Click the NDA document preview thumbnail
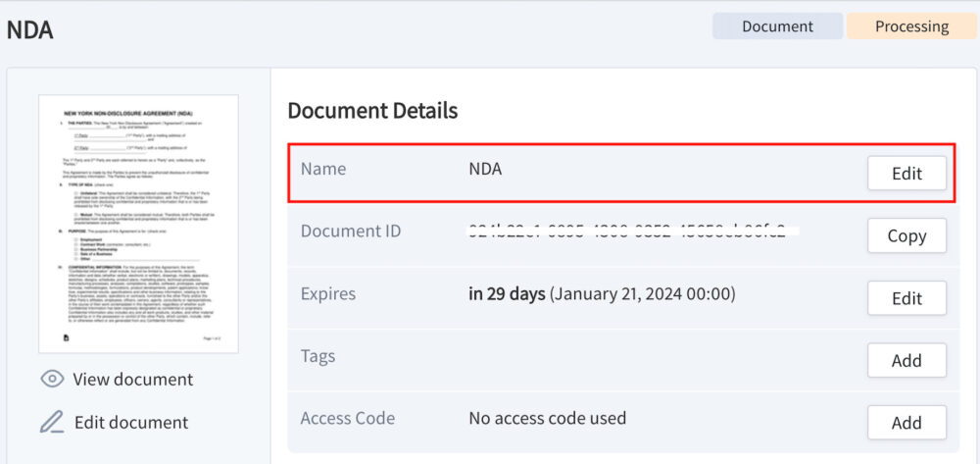The width and height of the screenshot is (980, 464). point(138,224)
